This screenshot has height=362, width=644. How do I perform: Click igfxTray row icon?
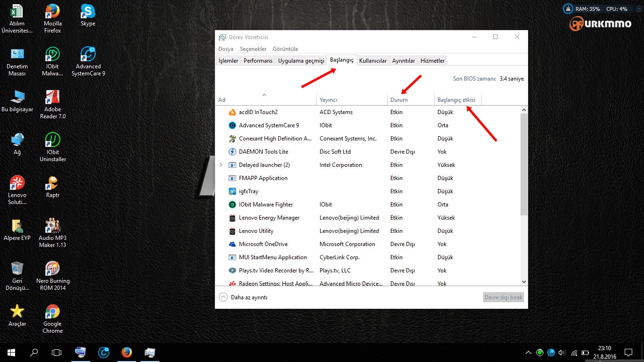pos(232,191)
